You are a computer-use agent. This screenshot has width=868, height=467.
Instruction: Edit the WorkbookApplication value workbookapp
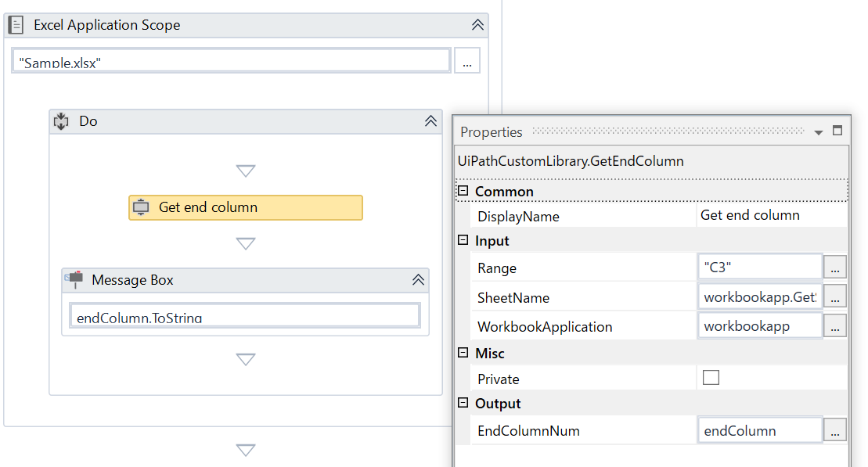coord(760,326)
